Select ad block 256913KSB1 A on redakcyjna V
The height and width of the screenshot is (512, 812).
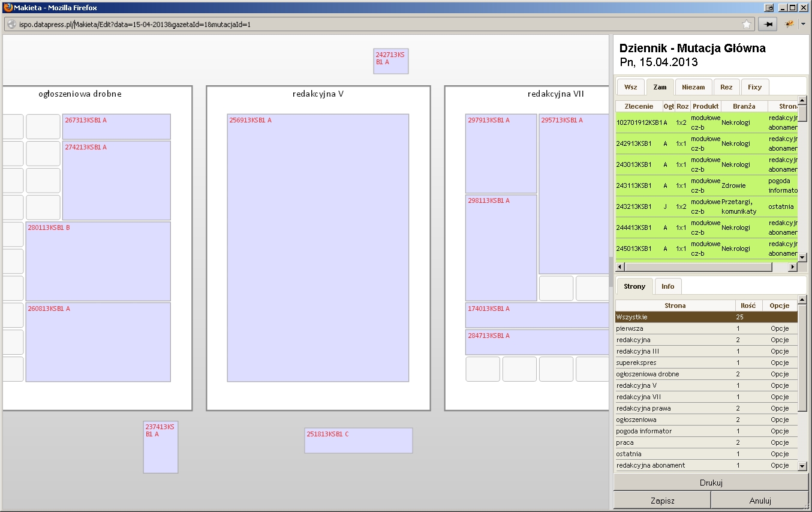(318, 247)
